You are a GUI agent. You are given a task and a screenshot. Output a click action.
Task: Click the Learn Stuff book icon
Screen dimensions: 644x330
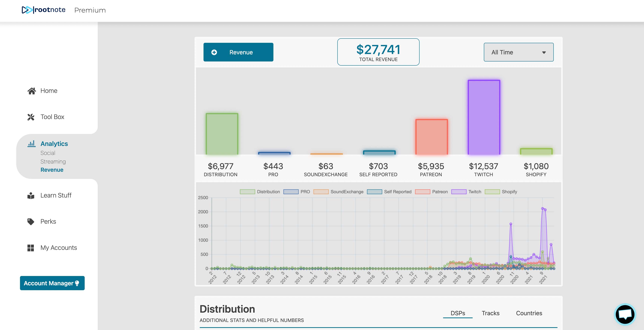(x=31, y=195)
